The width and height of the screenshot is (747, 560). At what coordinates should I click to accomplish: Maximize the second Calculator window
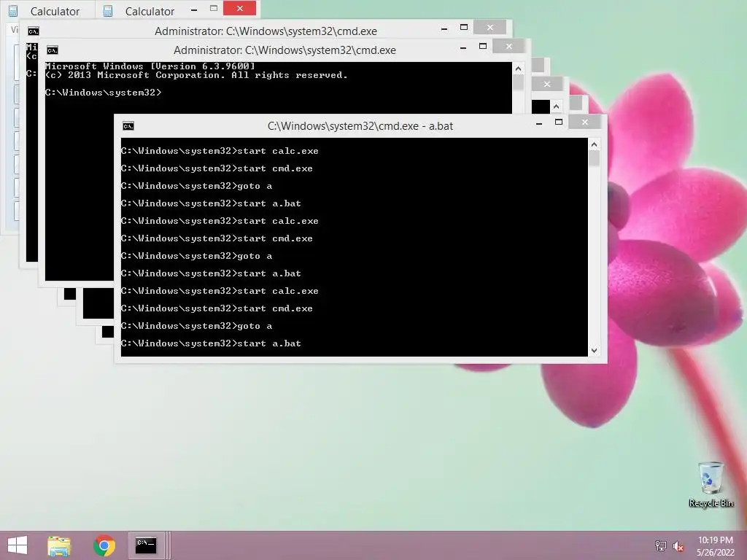coord(214,8)
